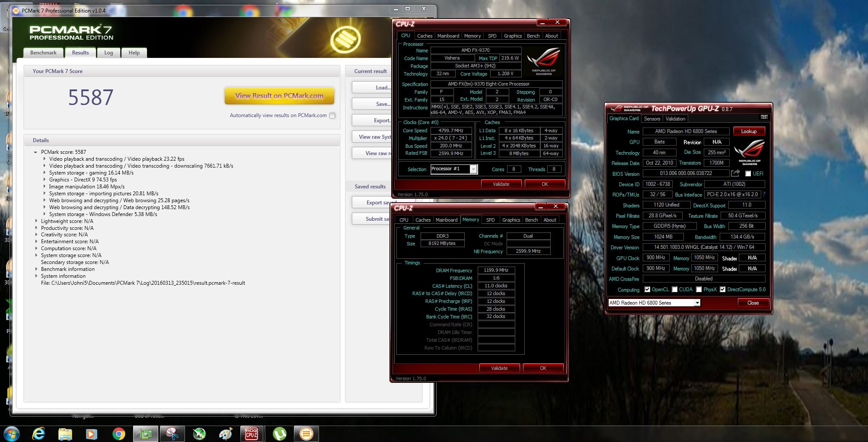The height and width of the screenshot is (442, 868).
Task: Click the PCI-E bus interface question mark
Action: point(764,194)
